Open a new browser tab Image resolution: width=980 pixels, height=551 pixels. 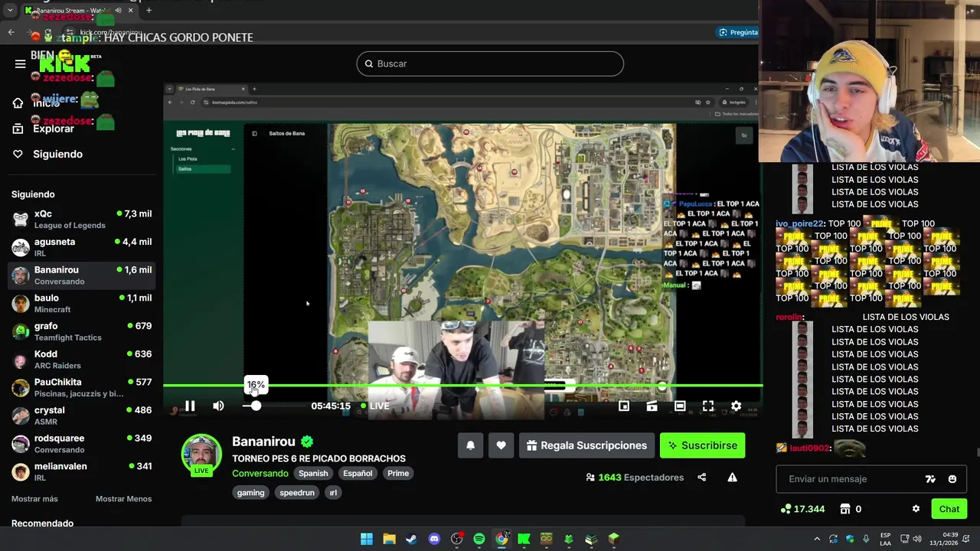(x=149, y=11)
